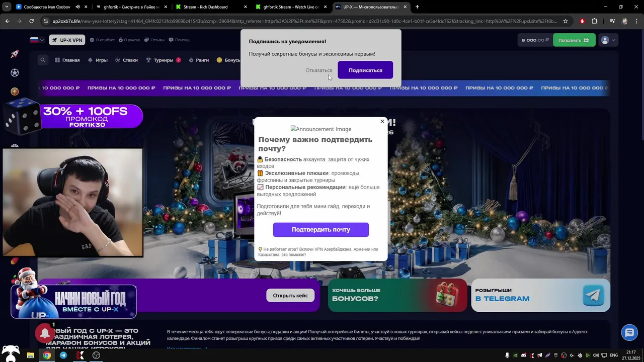The height and width of the screenshot is (362, 644).
Task: Open the Игры menu item
Action: point(98,60)
